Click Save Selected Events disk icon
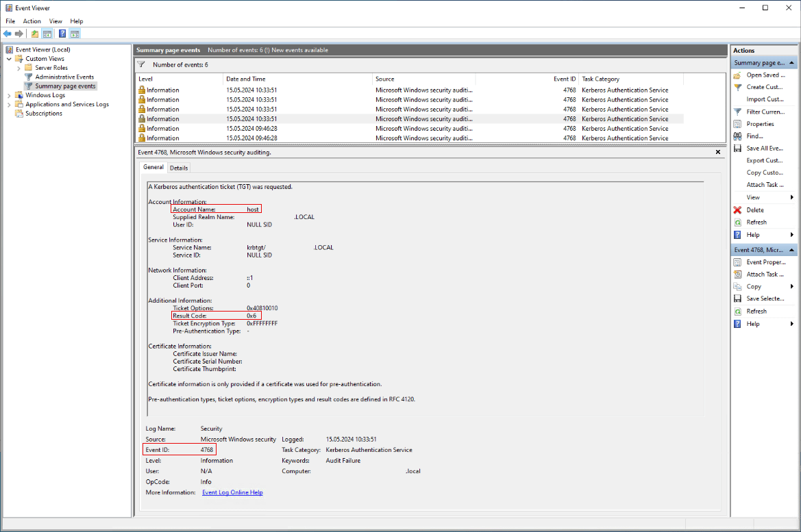This screenshot has height=532, width=801. [x=737, y=299]
